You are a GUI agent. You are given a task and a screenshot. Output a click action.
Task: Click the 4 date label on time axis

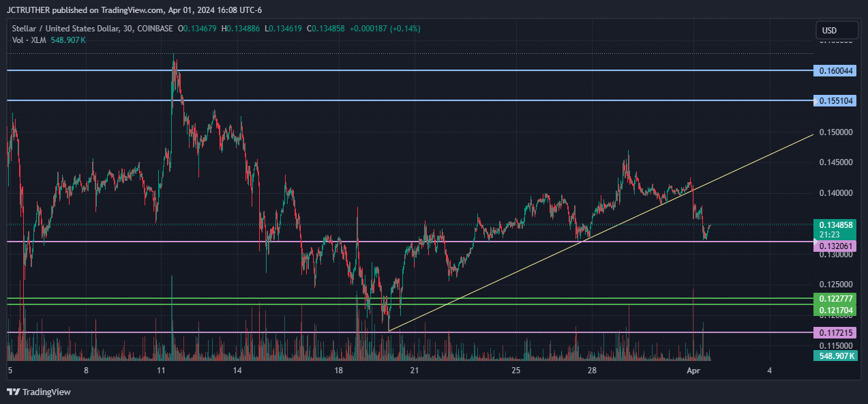[769, 371]
